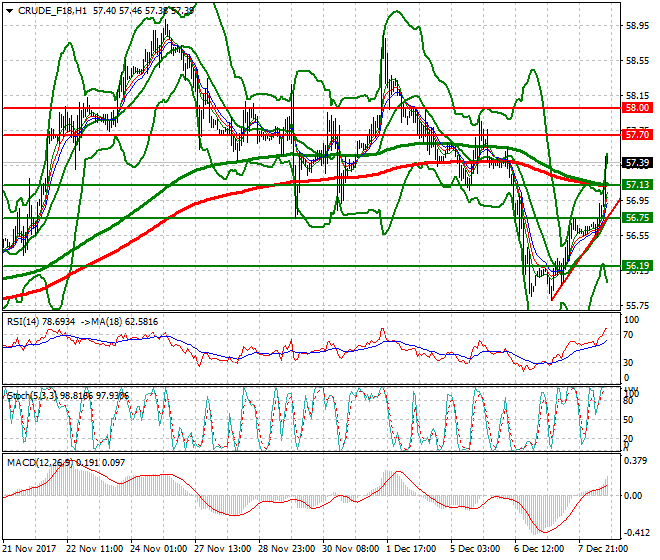Click the 27 Nov 13:00 time label
This screenshot has height=560, width=660.
pyautogui.click(x=223, y=549)
